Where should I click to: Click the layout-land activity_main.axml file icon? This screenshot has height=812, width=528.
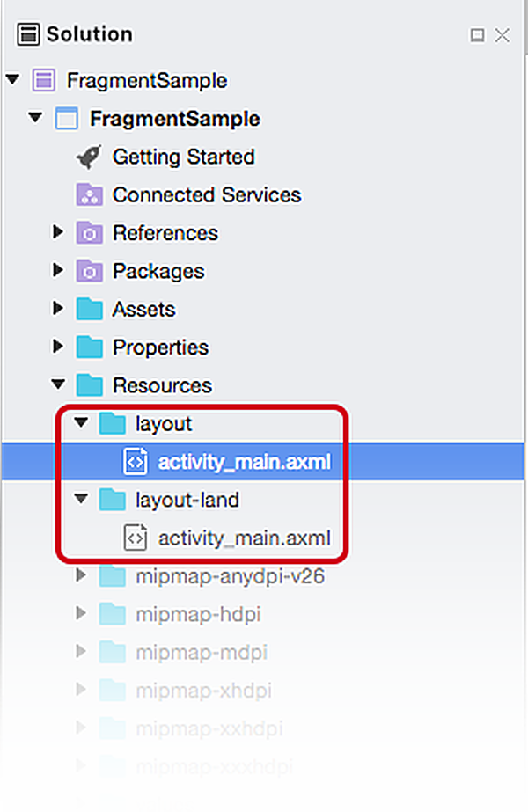tap(135, 538)
